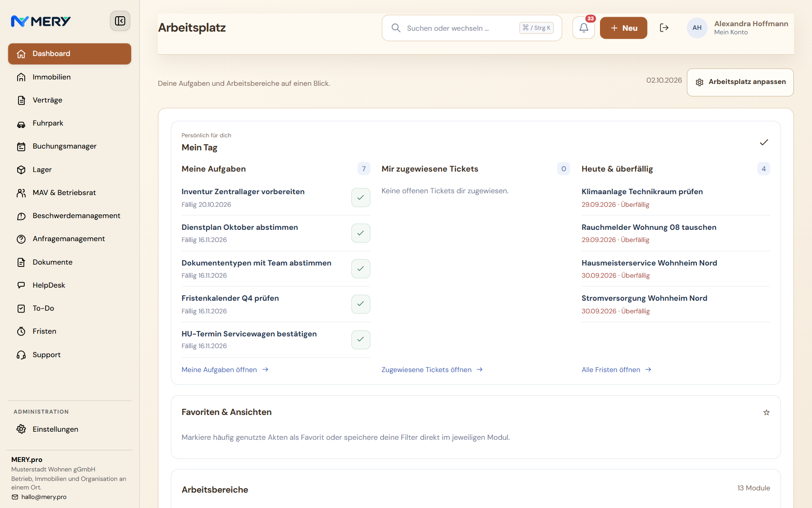Click the AH avatar circle
Viewport: 812px width, 508px height.
697,28
